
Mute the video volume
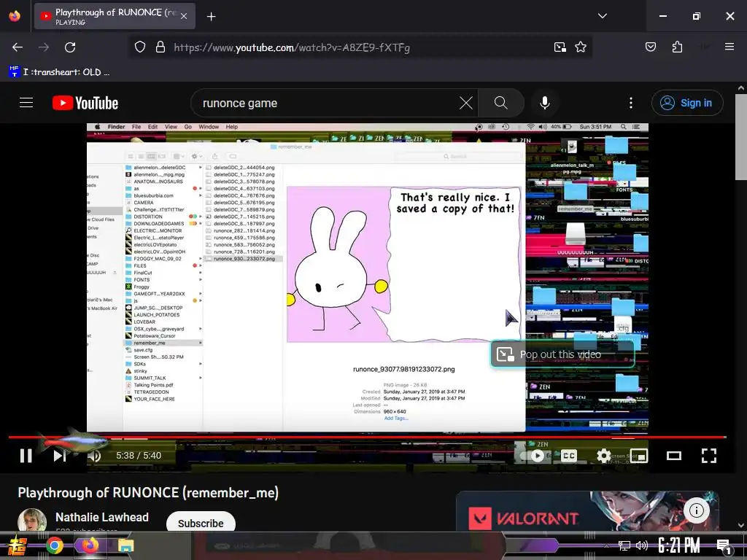click(94, 456)
